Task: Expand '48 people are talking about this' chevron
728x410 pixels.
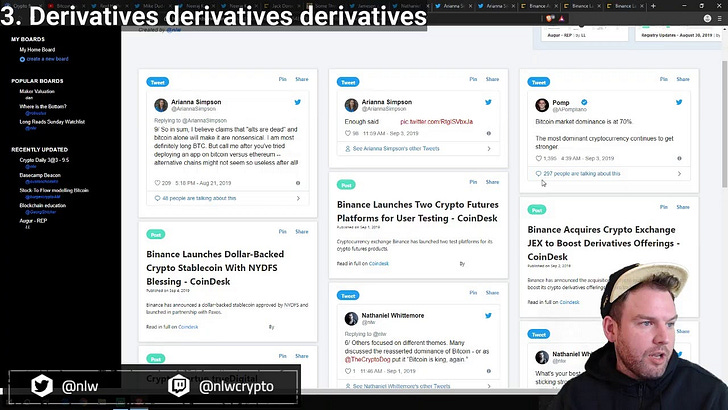Action: click(x=298, y=198)
